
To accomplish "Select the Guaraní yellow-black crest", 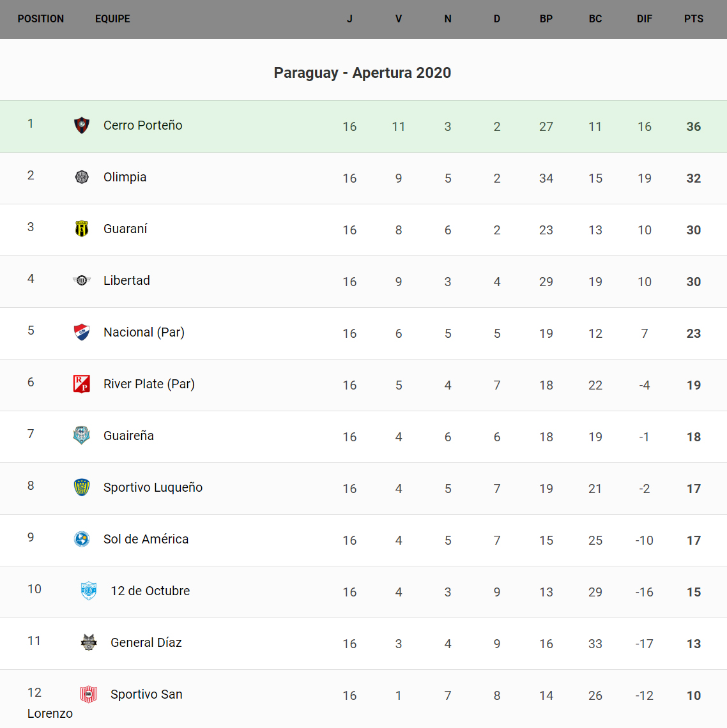I will [82, 229].
